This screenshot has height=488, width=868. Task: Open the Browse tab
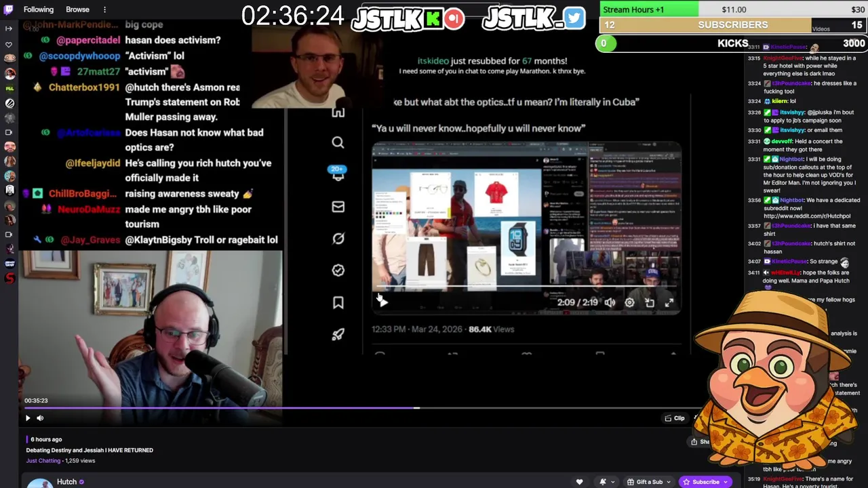tap(77, 9)
